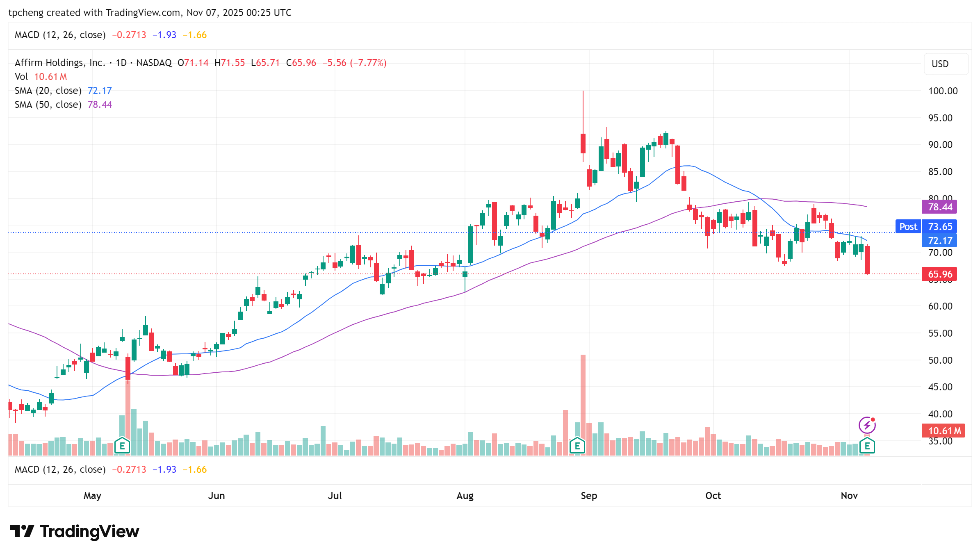The width and height of the screenshot is (980, 556).
Task: Select the SMA (20, close) legend entry
Action: [48, 91]
